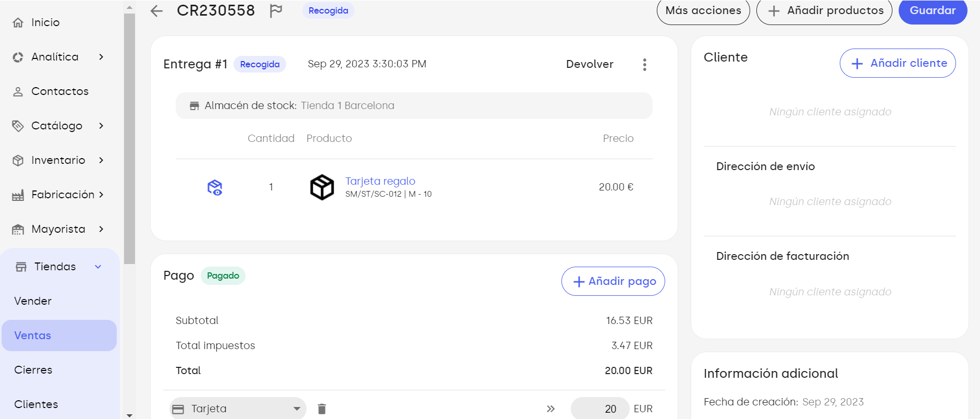Click the order number CR230558

pyautogui.click(x=216, y=10)
